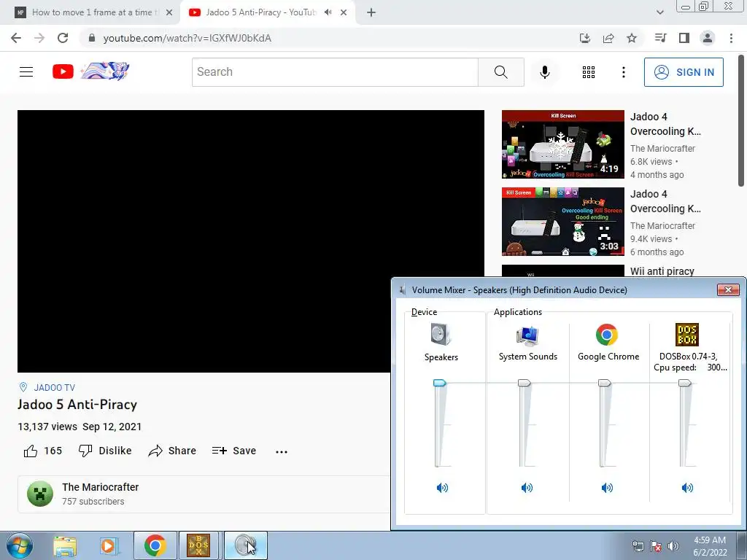Mute Google Chrome in Volume Mixer
This screenshot has height=560, width=747.
tap(607, 488)
